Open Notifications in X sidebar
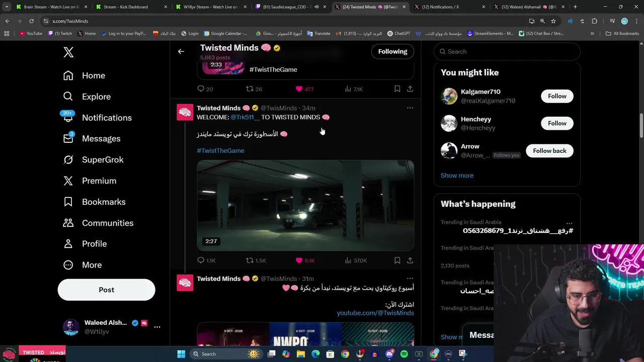The image size is (644, 362). pos(97,118)
